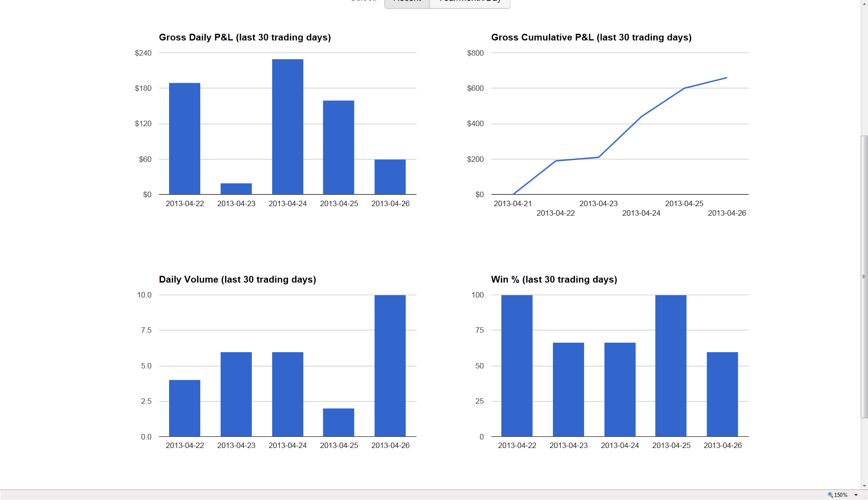This screenshot has height=500, width=868.
Task: Select the 2013-04-24 bar in Gross Daily P&L
Action: 288,127
